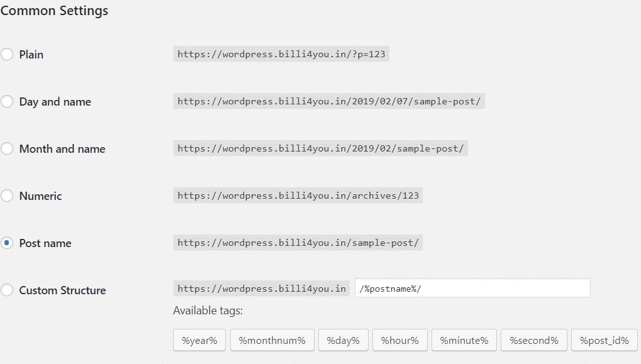Click into the /%postname%/ custom structure field
Screen dimensions: 641x364
[472, 289]
